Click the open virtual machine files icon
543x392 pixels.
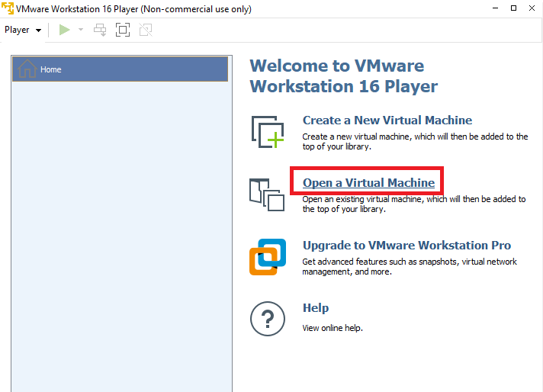coord(267,195)
